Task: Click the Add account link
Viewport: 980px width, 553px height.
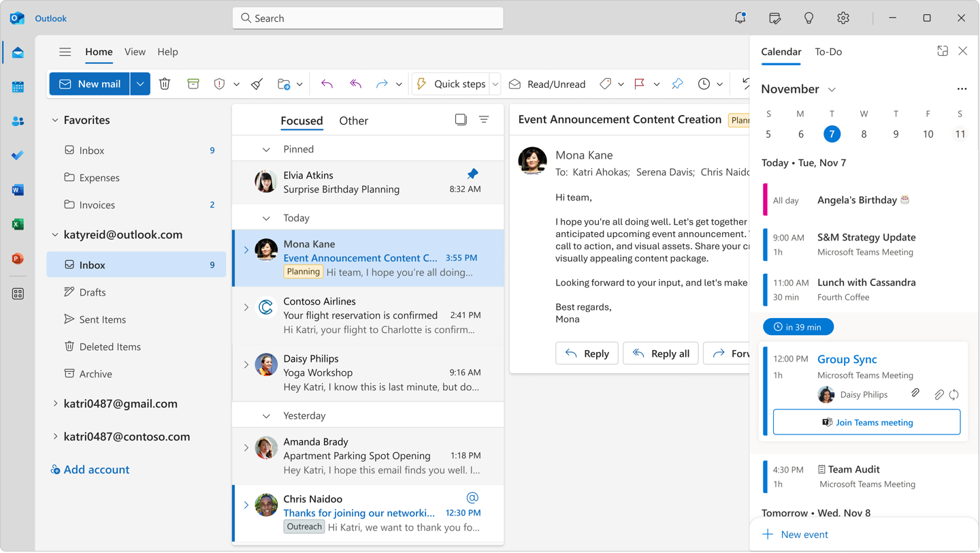Action: (96, 470)
